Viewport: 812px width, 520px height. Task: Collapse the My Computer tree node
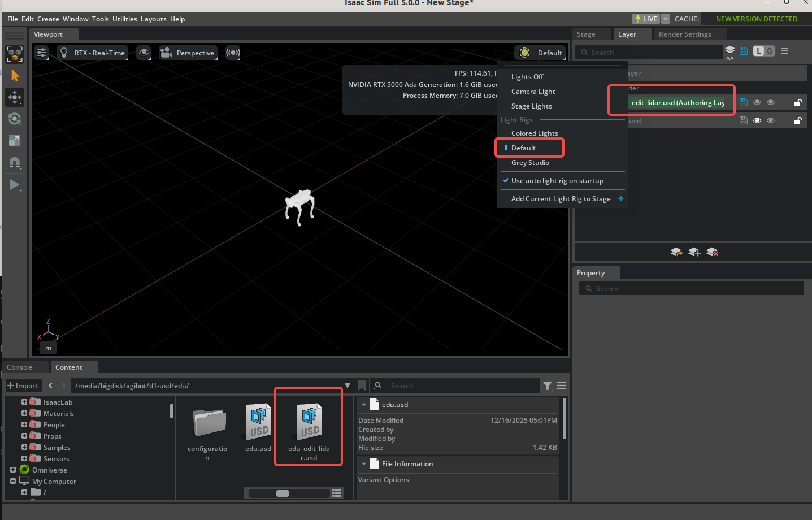pyautogui.click(x=13, y=481)
